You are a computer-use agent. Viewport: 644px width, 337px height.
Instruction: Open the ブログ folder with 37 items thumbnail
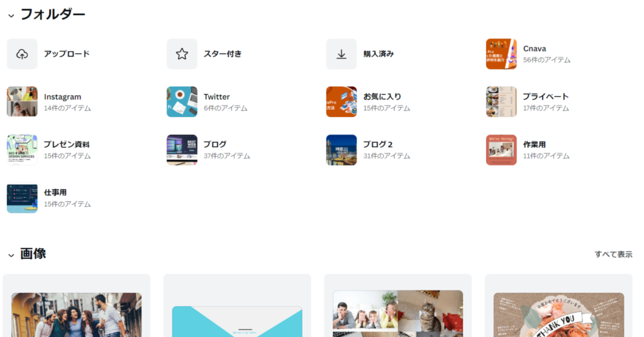tap(182, 150)
